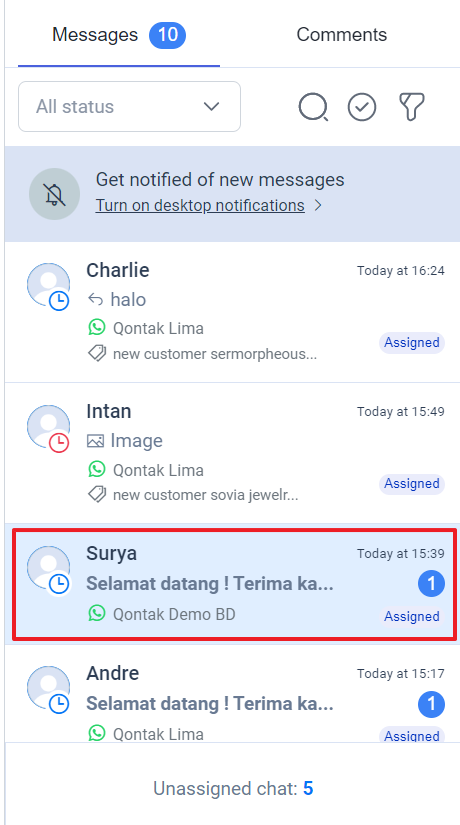Image resolution: width=460 pixels, height=825 pixels.
Task: Click Charlie's avatar with blue clock
Action: point(49,286)
